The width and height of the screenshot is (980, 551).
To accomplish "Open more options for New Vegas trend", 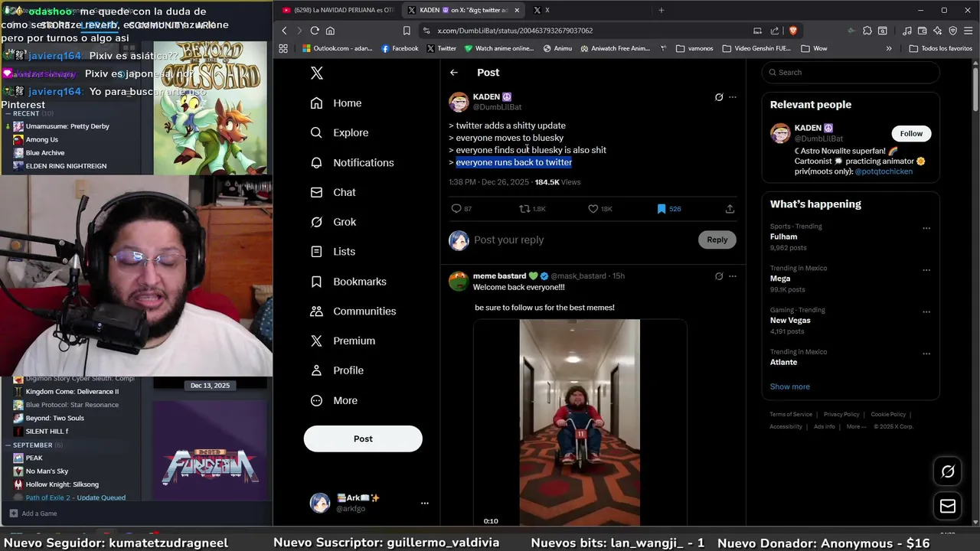I will 926,312.
